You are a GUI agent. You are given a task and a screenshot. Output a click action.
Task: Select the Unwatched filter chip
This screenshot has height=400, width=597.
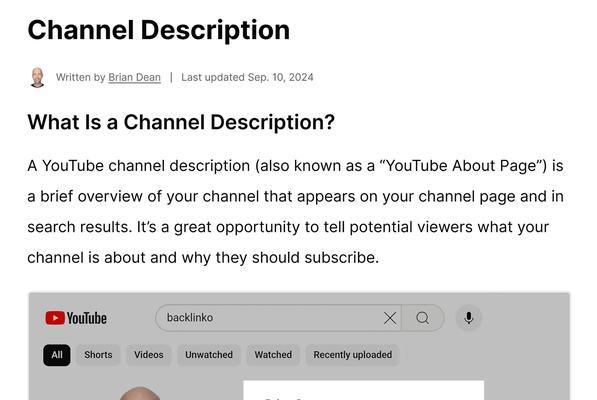[x=209, y=355]
